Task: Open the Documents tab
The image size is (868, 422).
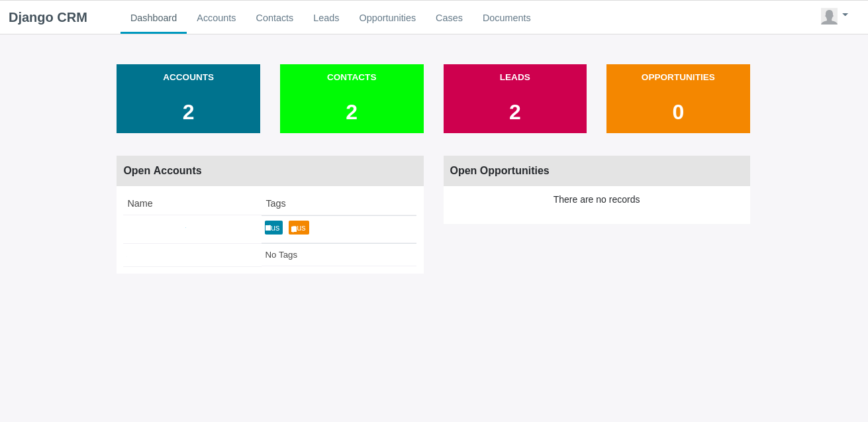Action: tap(506, 18)
